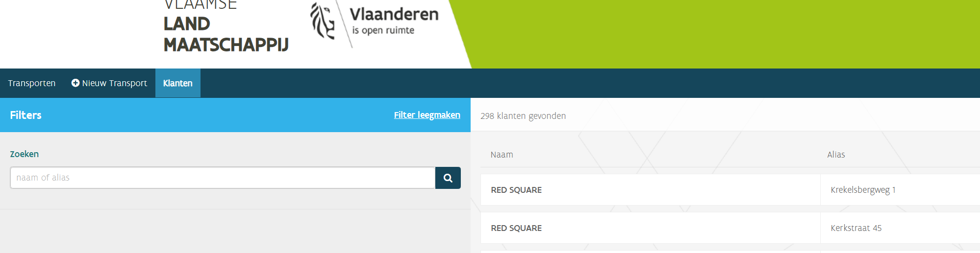This screenshot has height=253, width=980.
Task: Click the Filters panel heading
Action: (25, 115)
